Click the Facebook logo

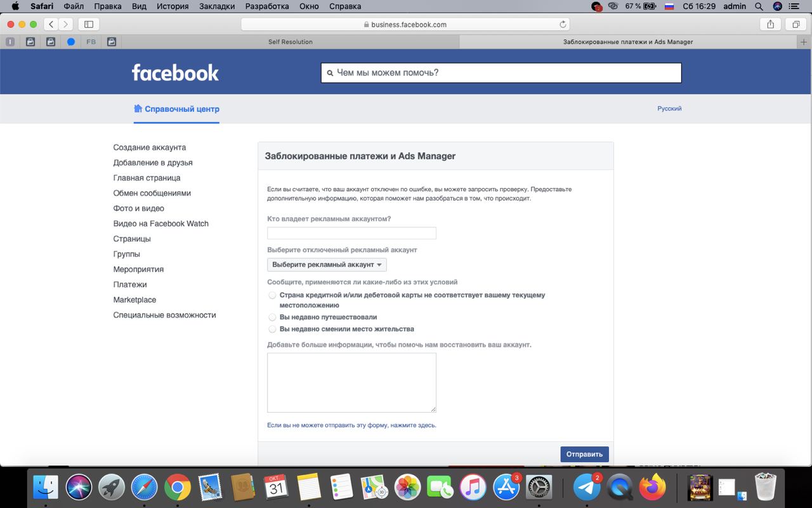[x=175, y=72]
